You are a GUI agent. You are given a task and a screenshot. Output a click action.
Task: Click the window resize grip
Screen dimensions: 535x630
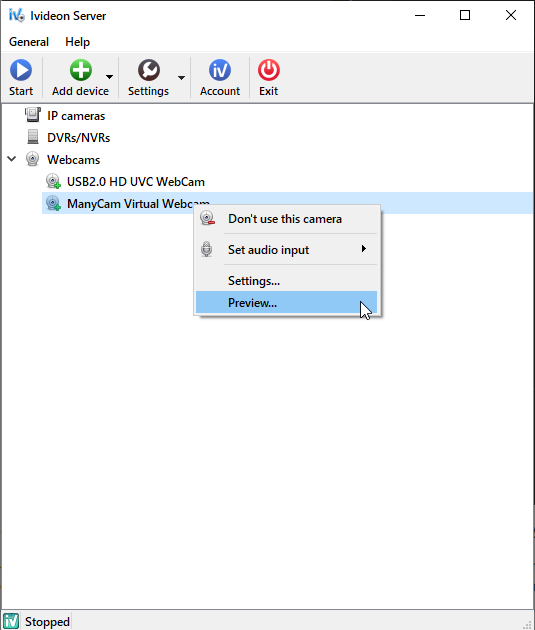527,623
